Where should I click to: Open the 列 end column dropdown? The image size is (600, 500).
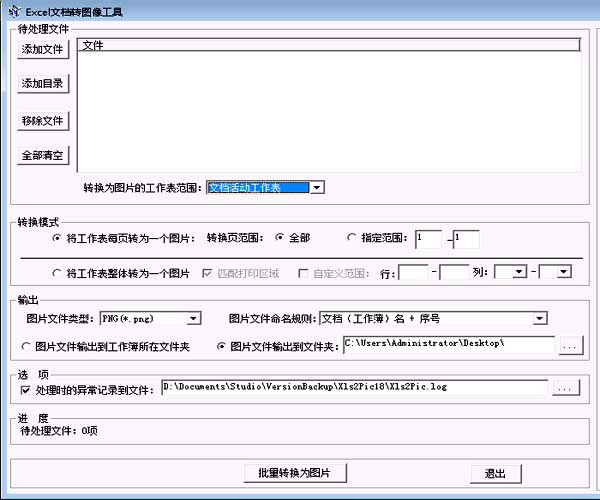(564, 272)
